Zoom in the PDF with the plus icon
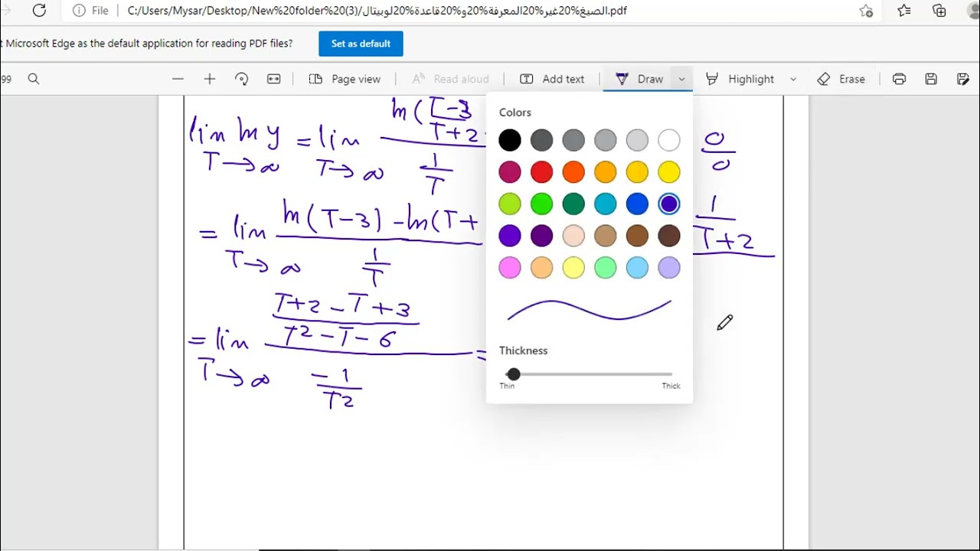The image size is (980, 551). point(210,79)
